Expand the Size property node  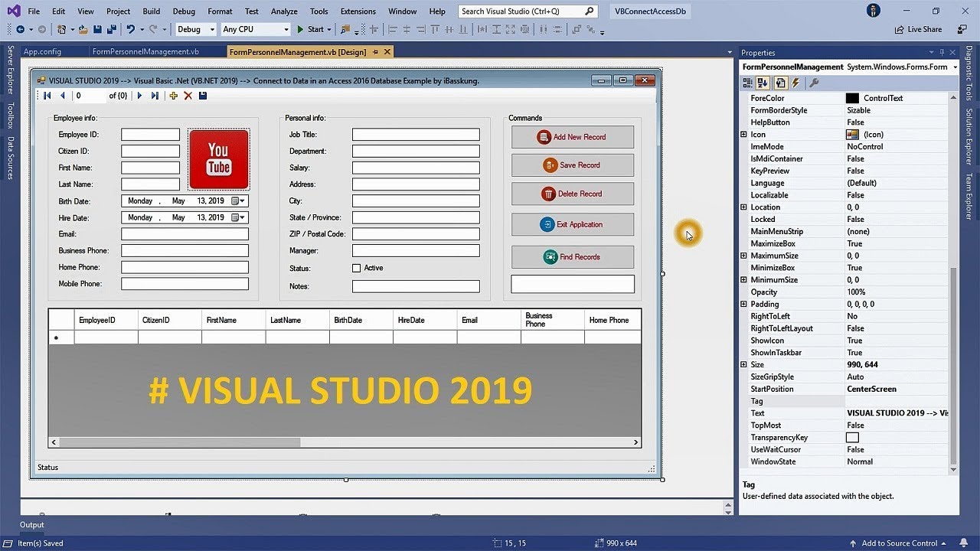(x=743, y=364)
